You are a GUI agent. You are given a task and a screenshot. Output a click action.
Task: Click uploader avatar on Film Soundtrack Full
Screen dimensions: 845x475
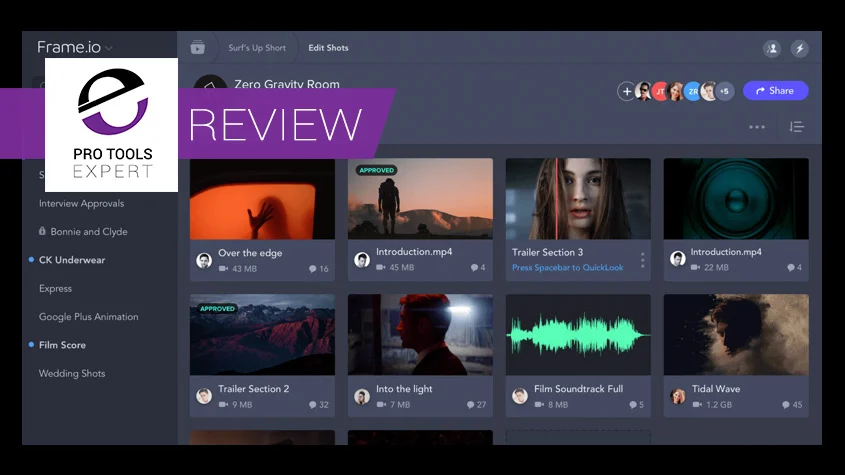tap(520, 396)
